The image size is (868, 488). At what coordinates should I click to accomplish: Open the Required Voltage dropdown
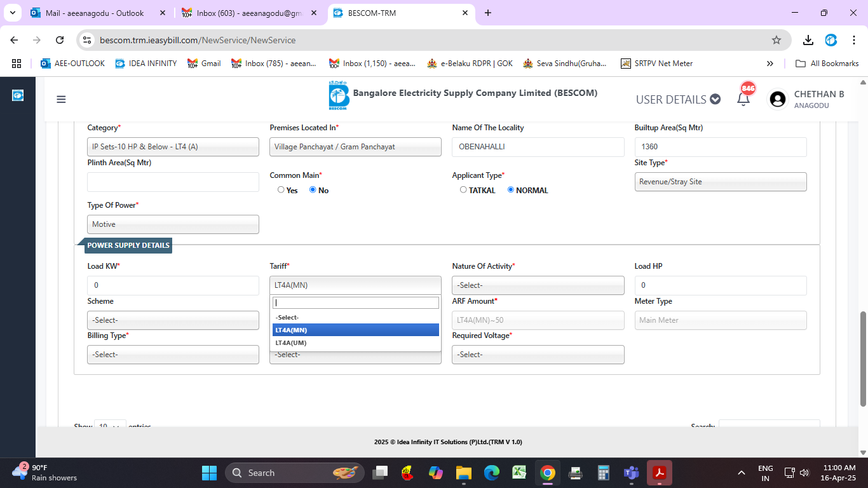538,355
